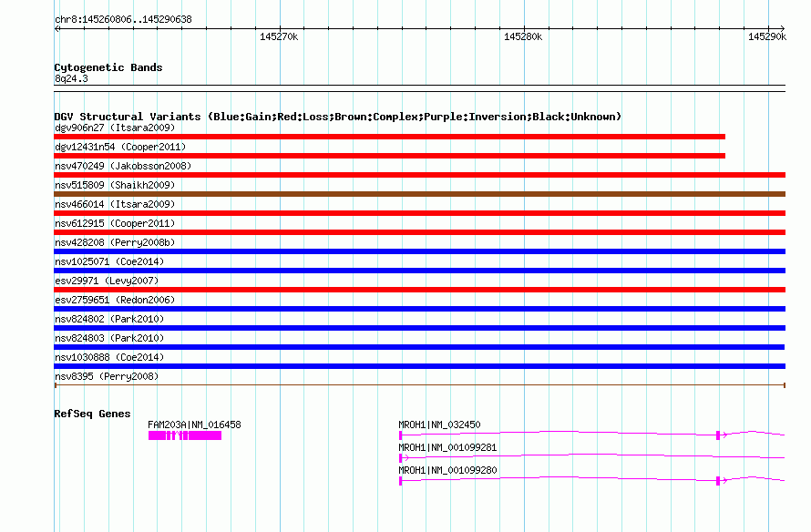Click the chr8:145260806..145290638 coordinates label

pyautogui.click(x=123, y=19)
